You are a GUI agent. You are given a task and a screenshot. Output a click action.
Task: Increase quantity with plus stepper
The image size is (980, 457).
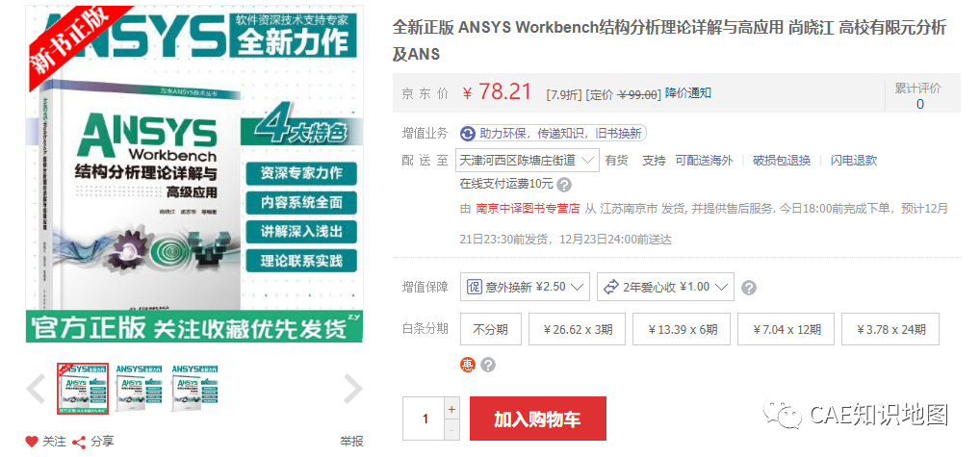point(451,409)
